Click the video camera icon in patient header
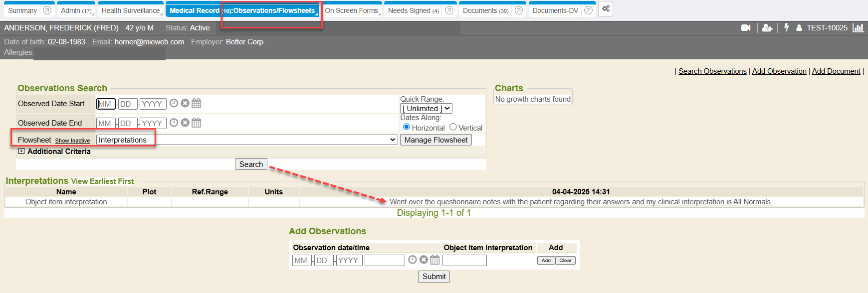The height and width of the screenshot is (293, 868). coord(746,28)
